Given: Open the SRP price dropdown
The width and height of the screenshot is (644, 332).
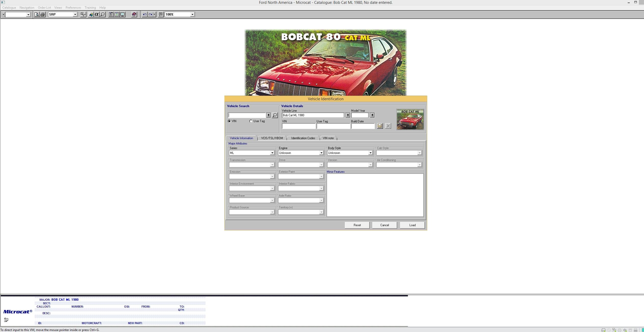Looking at the screenshot, I should tap(75, 15).
